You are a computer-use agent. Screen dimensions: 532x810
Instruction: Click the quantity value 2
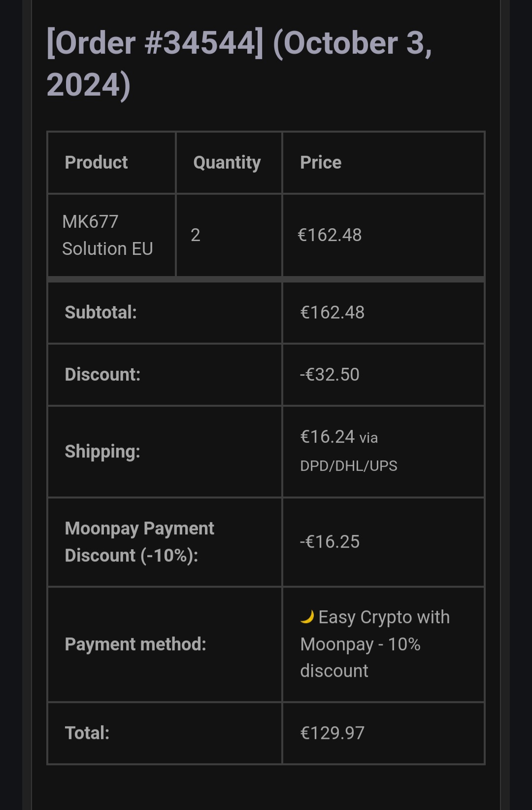click(196, 235)
